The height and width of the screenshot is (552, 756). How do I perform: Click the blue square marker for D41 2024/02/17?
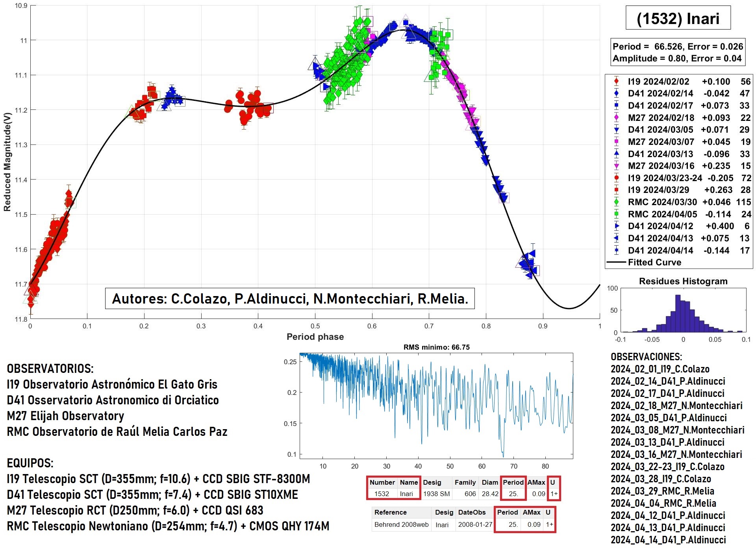pos(616,106)
